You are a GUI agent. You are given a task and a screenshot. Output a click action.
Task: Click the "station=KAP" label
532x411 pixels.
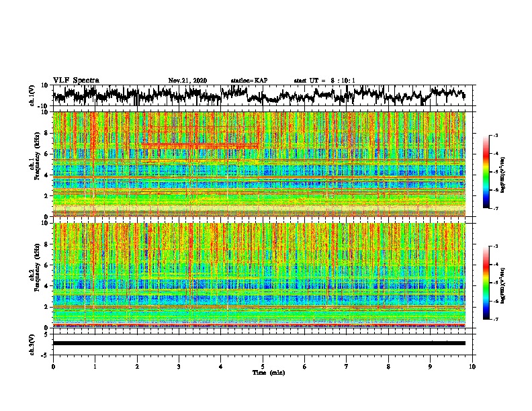[x=249, y=81]
